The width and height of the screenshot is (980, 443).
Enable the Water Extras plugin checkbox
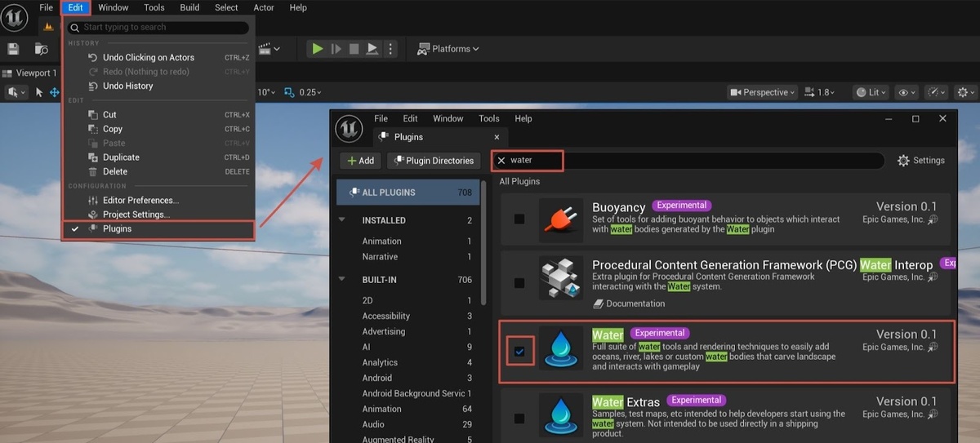[x=519, y=418]
